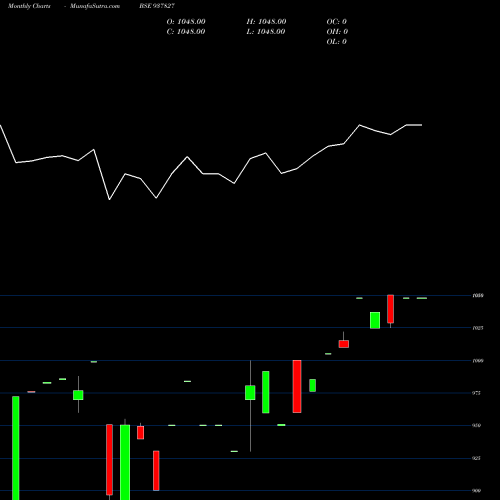Click the red candle touching the 1050 line

pos(390,309)
